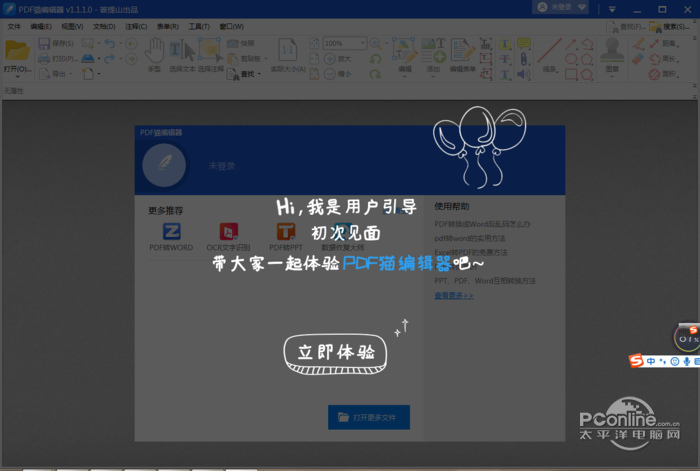
Task: Click the Snapshot (快照) camera icon
Action: (x=233, y=43)
